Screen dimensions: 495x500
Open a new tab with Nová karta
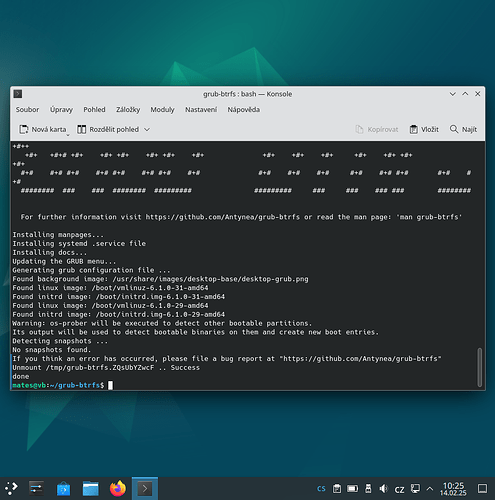[x=42, y=129]
